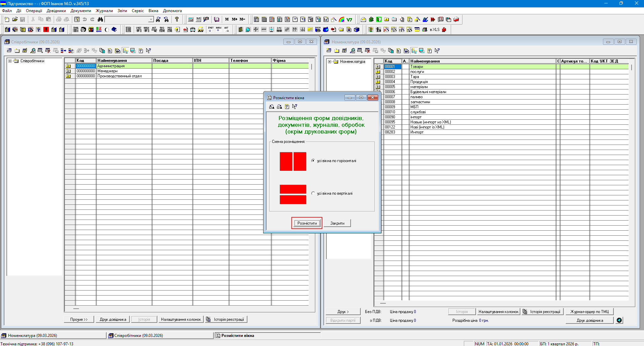The width and height of the screenshot is (644, 346).
Task: Click the yellow question mark help icon
Action: [x=177, y=20]
